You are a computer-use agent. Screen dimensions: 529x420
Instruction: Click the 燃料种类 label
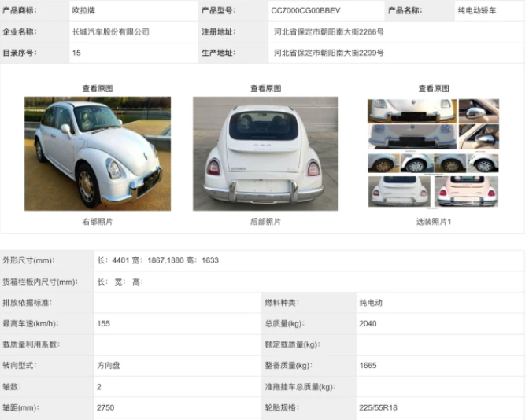(x=282, y=303)
